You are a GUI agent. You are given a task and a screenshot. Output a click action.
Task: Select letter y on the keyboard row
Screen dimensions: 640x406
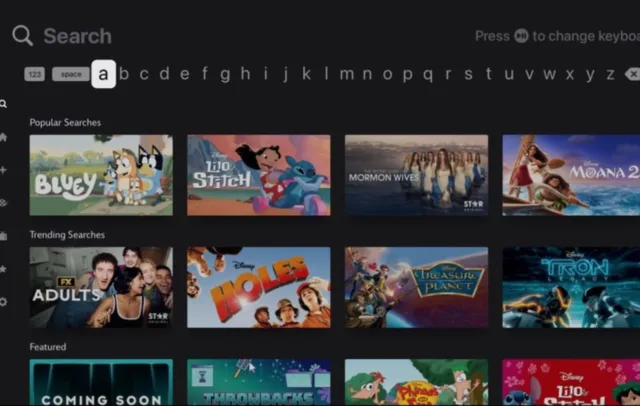click(590, 76)
